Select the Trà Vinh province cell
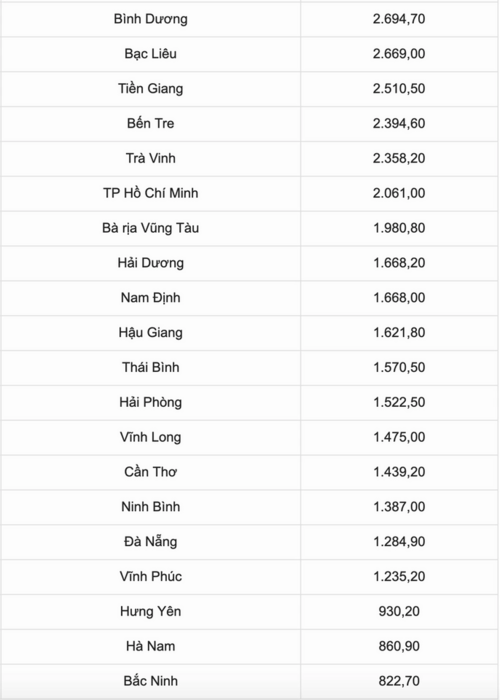 click(x=150, y=158)
